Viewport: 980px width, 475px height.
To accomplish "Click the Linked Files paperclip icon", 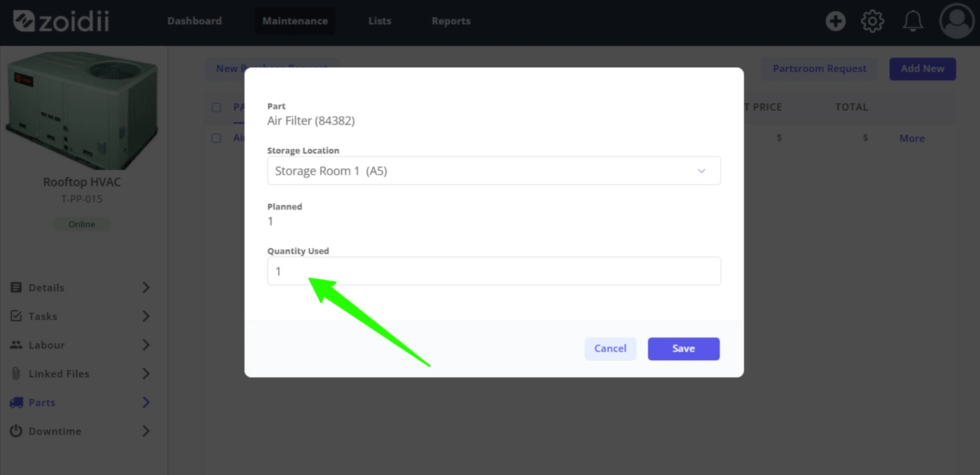I will (x=16, y=374).
